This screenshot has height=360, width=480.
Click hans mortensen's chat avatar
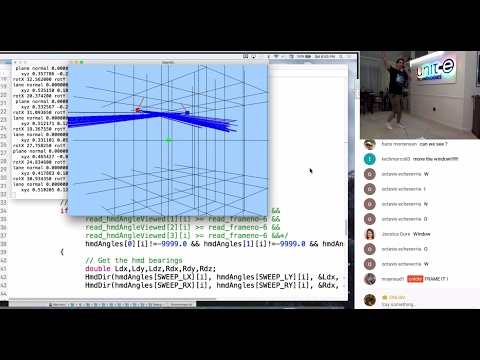(369, 144)
